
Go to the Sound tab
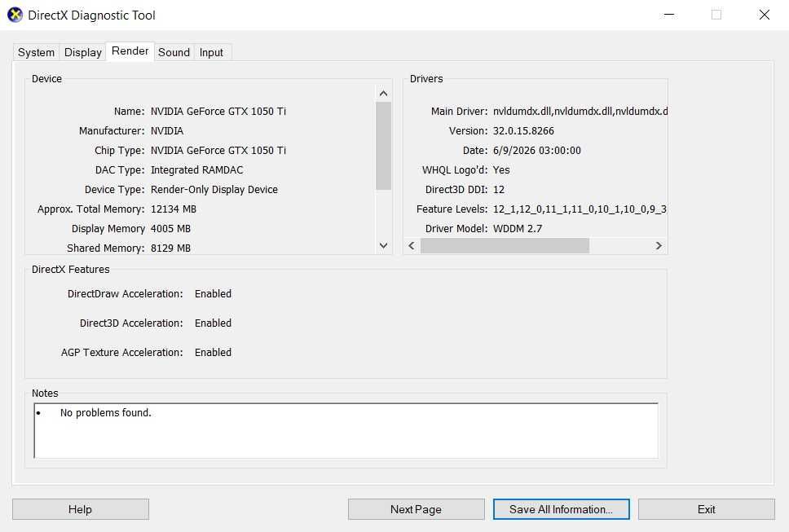(174, 52)
